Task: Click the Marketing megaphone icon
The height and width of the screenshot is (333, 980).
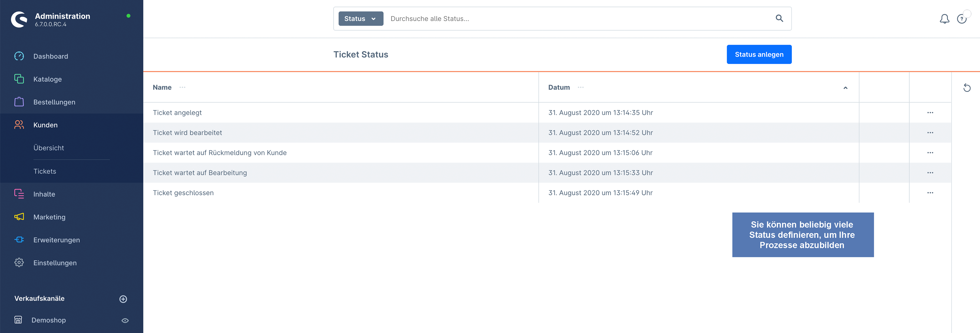Action: [x=19, y=217]
